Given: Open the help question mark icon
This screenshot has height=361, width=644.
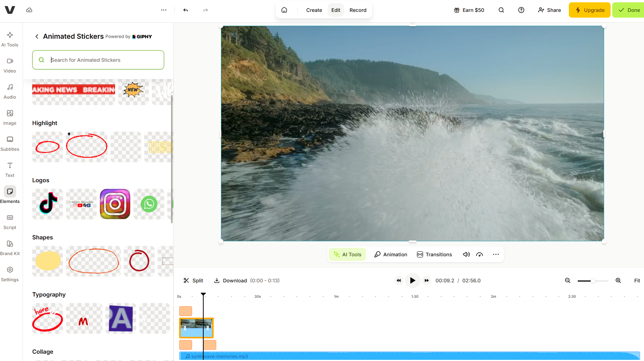Looking at the screenshot, I should coord(521,10).
